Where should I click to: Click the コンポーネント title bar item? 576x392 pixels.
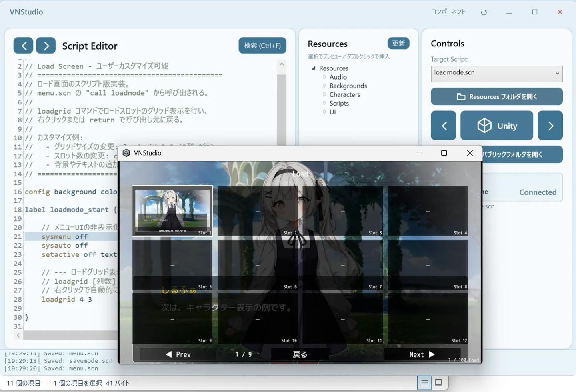tap(448, 12)
